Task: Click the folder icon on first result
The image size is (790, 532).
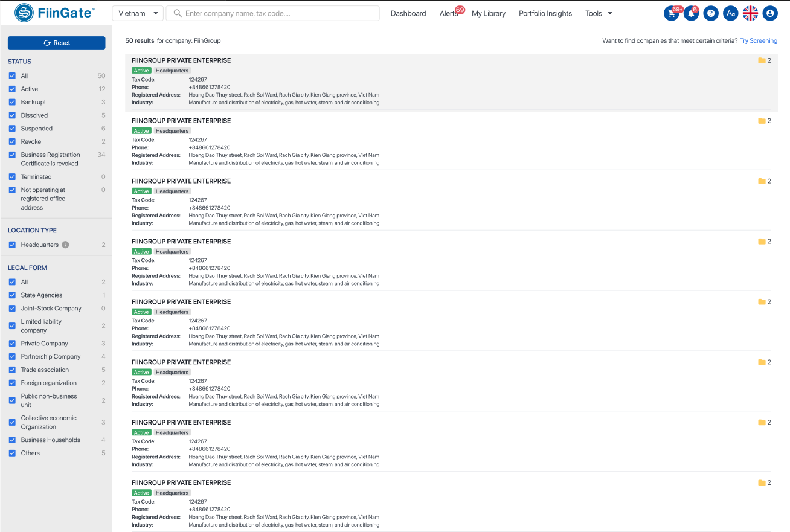Action: pyautogui.click(x=762, y=60)
